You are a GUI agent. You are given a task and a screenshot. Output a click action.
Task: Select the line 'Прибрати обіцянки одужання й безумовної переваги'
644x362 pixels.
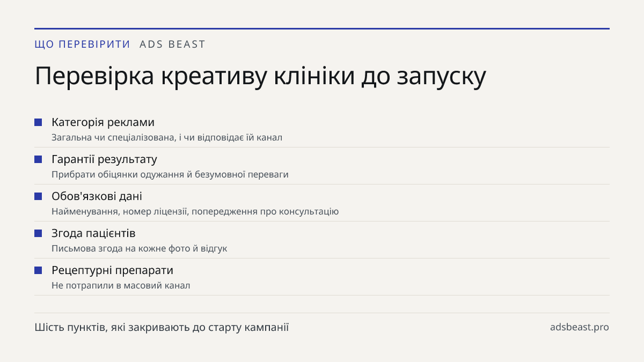tap(170, 174)
